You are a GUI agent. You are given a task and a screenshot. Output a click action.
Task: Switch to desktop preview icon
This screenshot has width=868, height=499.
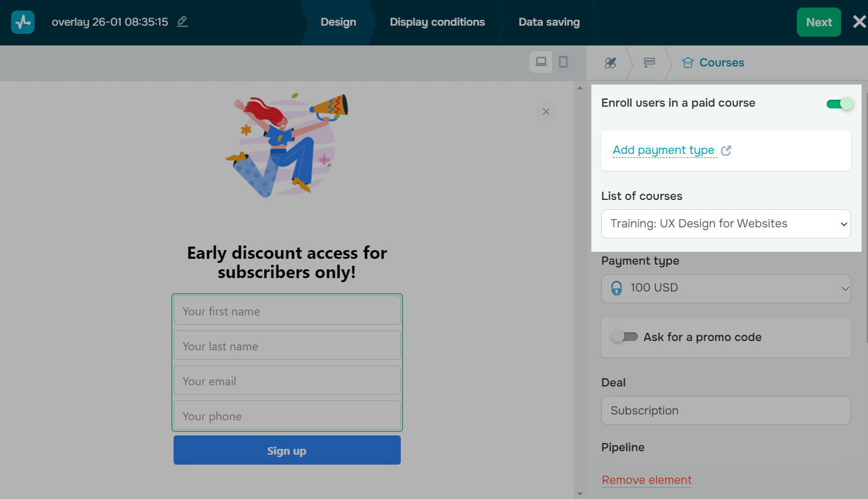point(541,62)
